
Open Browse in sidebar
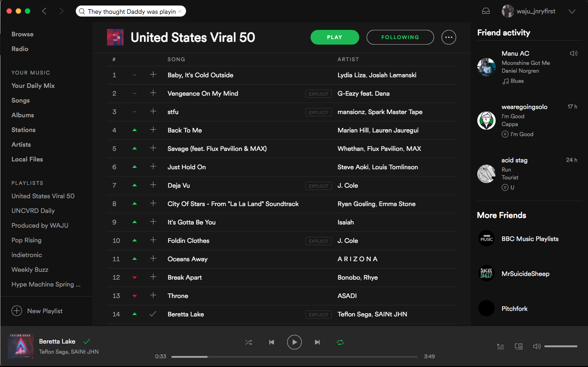click(x=23, y=34)
